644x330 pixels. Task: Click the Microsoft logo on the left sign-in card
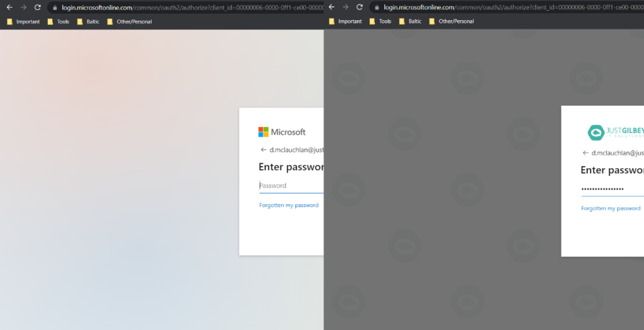(x=282, y=132)
